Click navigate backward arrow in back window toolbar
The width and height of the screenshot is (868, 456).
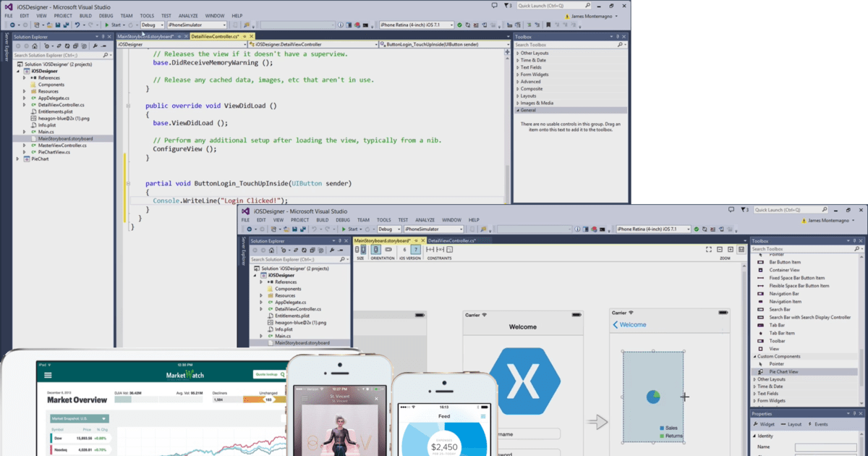tap(12, 25)
